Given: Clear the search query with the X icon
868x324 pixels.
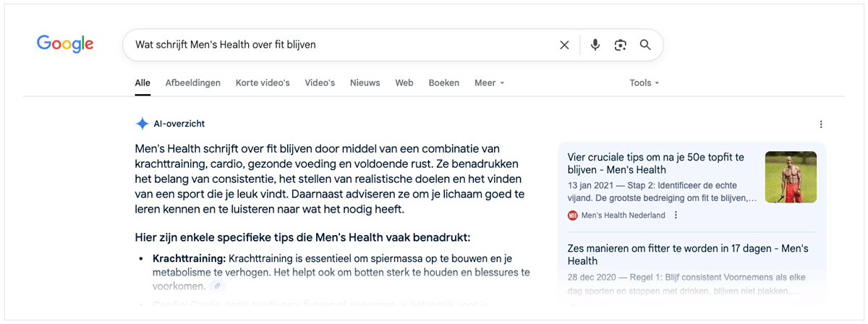Looking at the screenshot, I should click(x=564, y=45).
